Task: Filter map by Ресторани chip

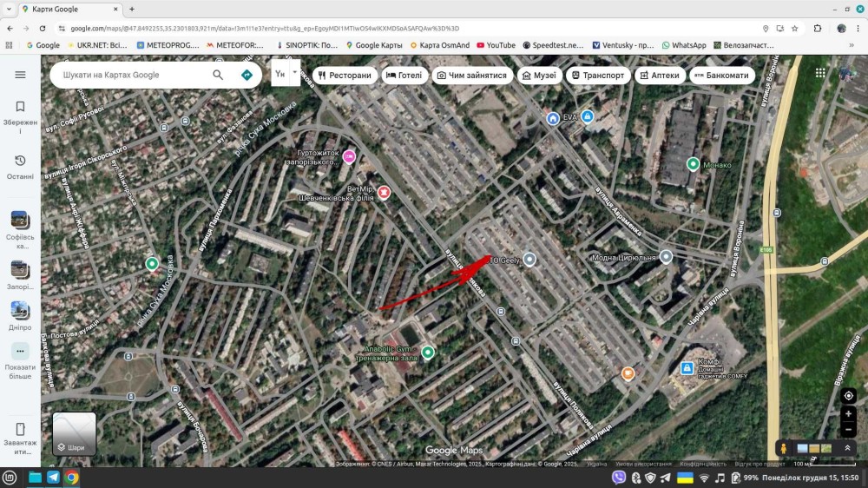Action: 345,76
